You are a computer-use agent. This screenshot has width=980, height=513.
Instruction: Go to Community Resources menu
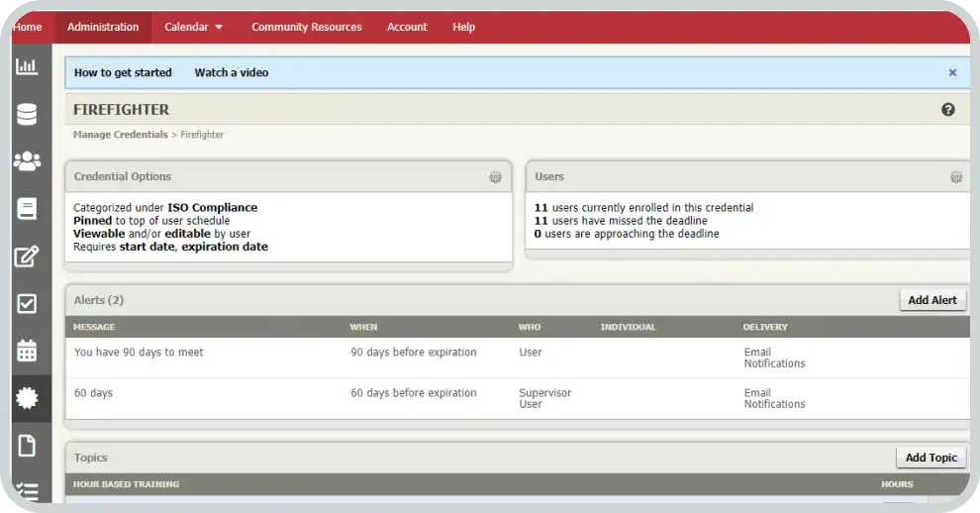coord(306,27)
